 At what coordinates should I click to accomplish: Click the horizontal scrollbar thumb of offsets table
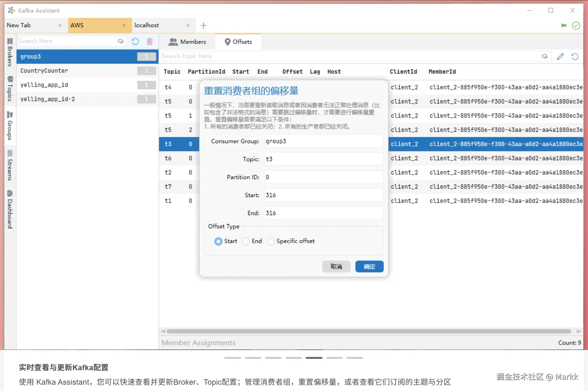click(x=369, y=331)
